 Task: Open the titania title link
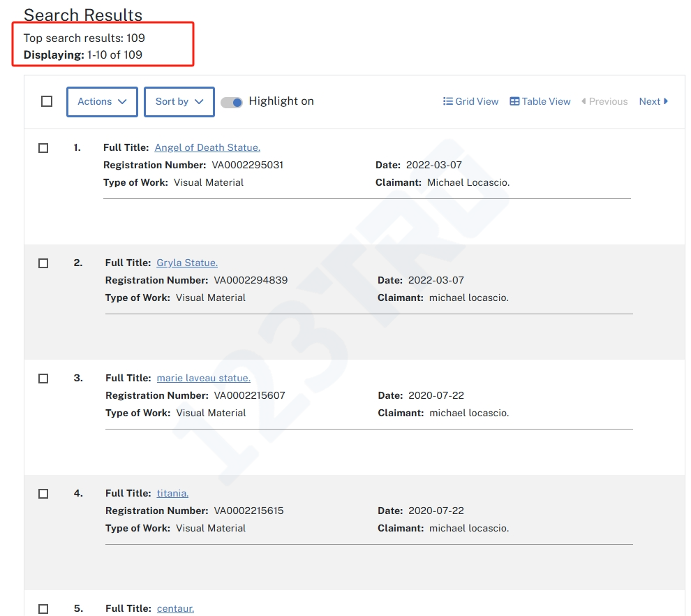(172, 493)
